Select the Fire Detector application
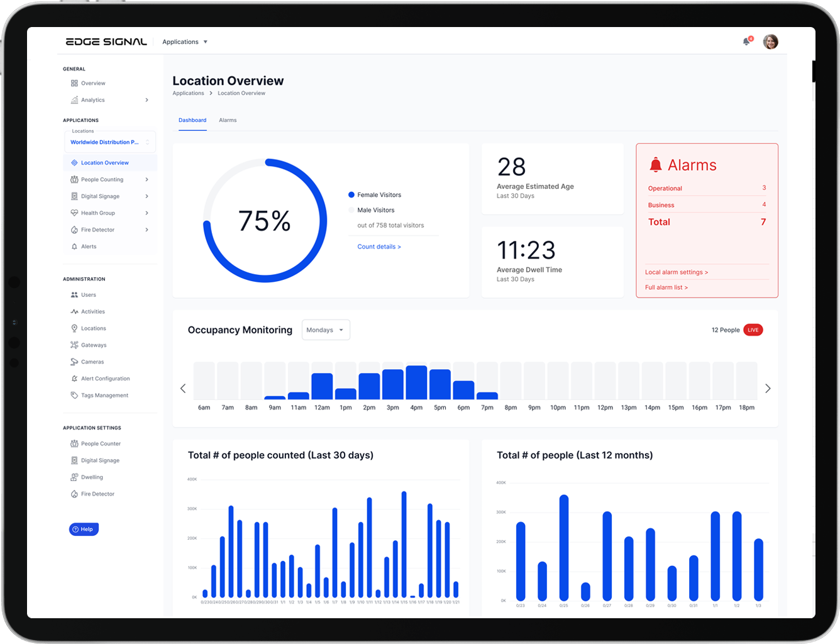840x644 pixels. pos(97,230)
